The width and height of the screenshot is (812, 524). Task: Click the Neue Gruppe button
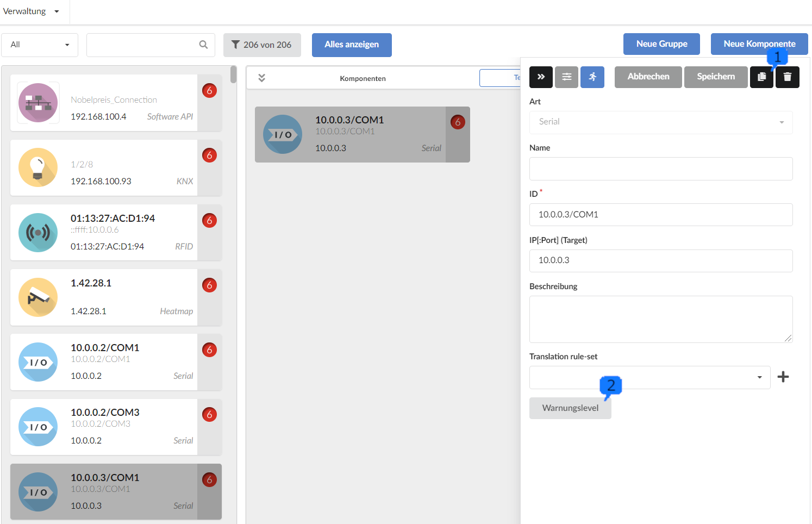(x=661, y=44)
